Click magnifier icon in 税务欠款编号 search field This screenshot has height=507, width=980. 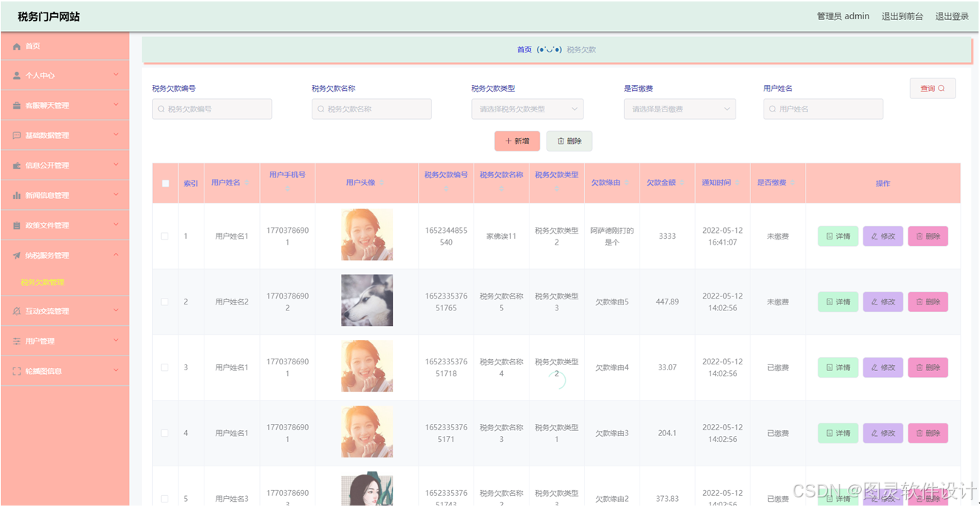161,109
